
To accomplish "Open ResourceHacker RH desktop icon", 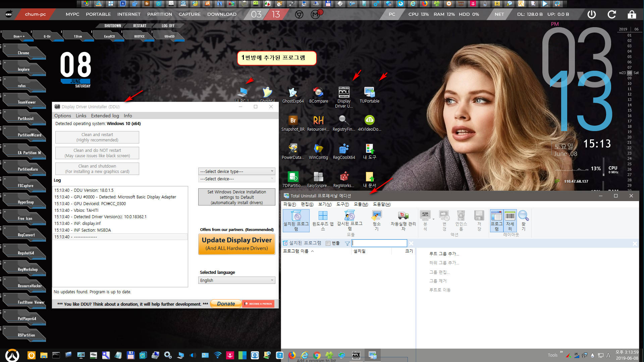I will click(318, 123).
